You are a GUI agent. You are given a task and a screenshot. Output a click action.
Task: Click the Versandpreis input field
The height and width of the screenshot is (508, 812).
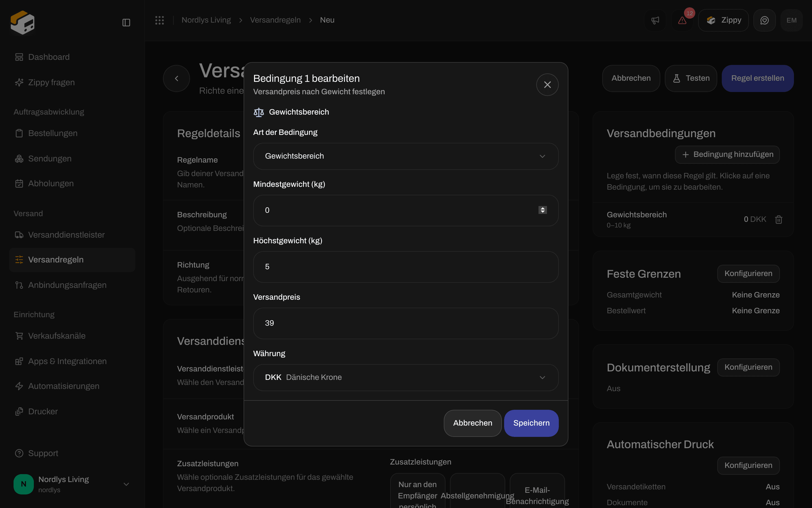click(x=406, y=323)
